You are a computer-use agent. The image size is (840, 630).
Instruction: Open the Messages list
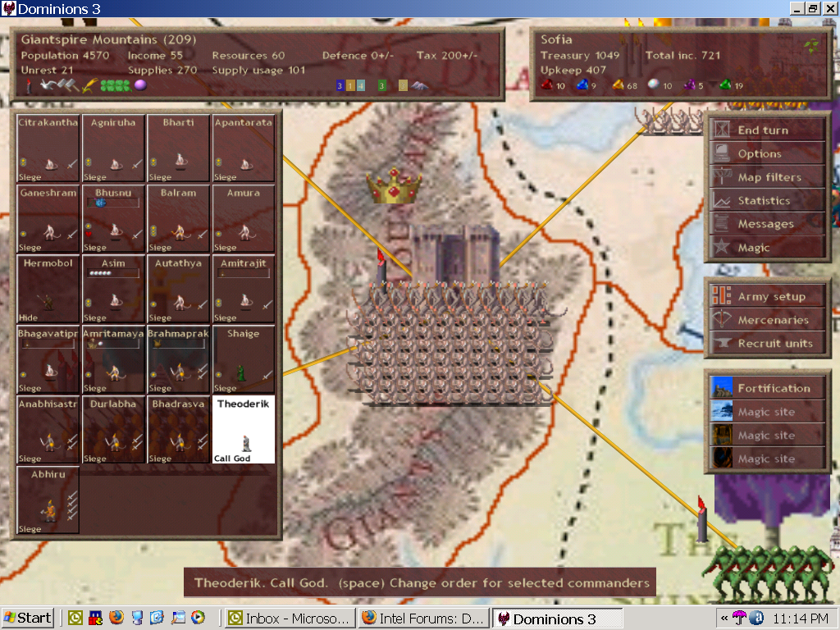[x=765, y=224]
